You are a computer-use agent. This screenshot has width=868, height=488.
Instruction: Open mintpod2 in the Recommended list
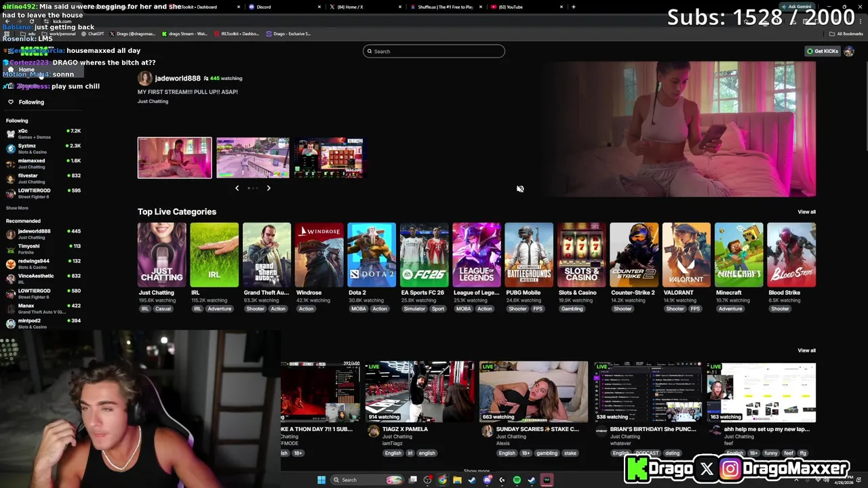pos(42,323)
